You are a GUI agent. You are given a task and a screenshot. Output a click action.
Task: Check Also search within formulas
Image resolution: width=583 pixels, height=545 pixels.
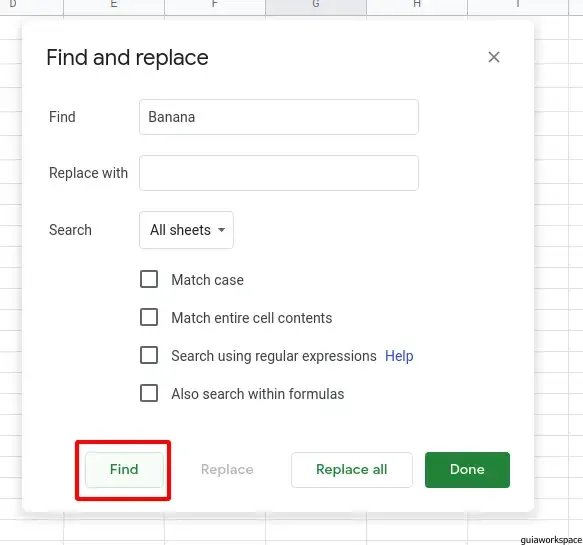[149, 393]
